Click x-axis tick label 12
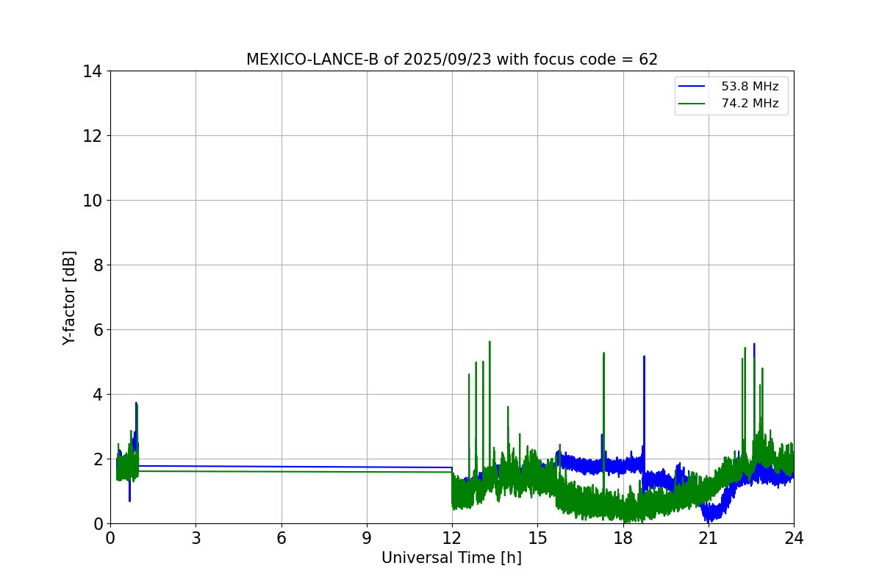The height and width of the screenshot is (588, 882). point(452,538)
